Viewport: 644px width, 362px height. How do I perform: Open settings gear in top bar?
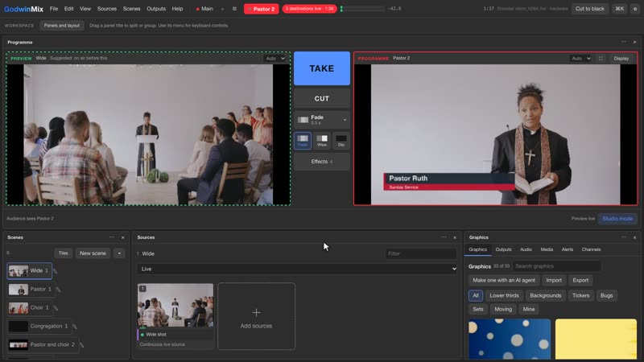635,9
